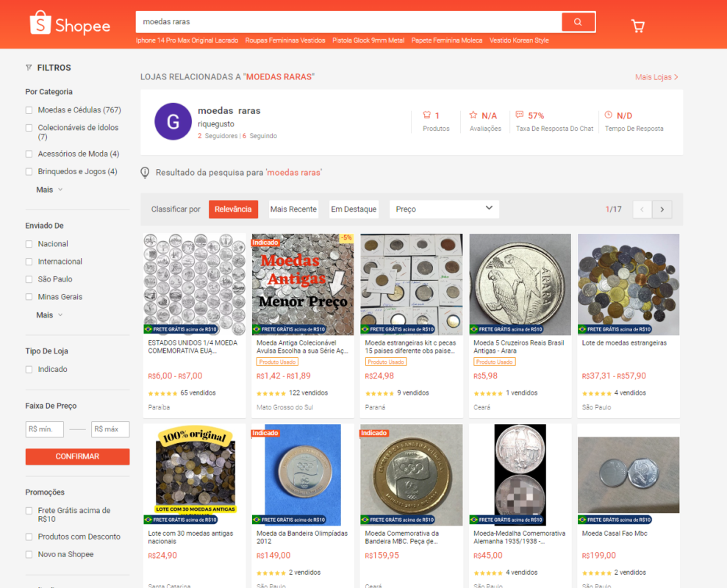The image size is (727, 588).
Task: Click the previous page arrow
Action: pyautogui.click(x=642, y=209)
